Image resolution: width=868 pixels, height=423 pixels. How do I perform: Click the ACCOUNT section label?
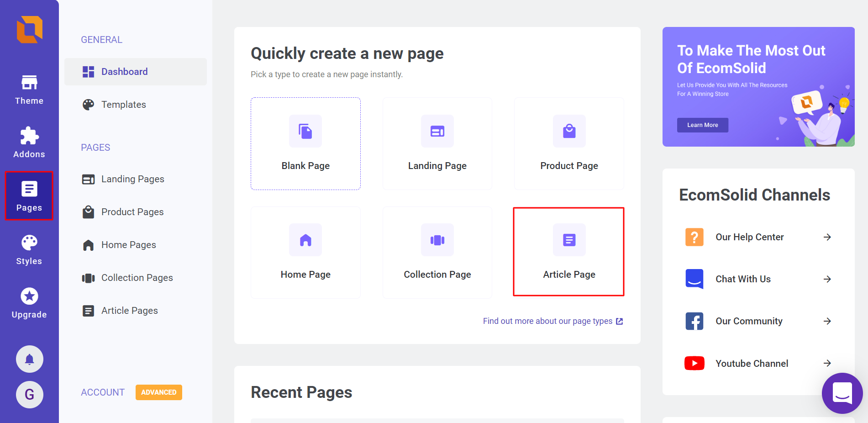tap(103, 392)
